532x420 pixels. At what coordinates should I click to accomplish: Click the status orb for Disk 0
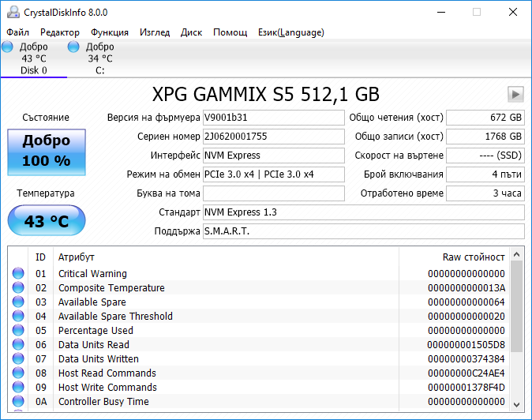(x=7, y=47)
